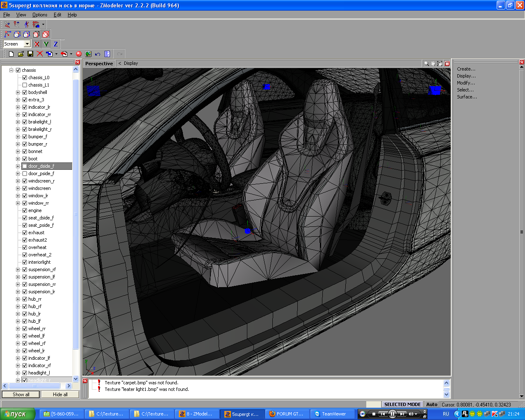Enable the chassis_L1 visibility checkbox
The height and width of the screenshot is (420, 525).
25,85
